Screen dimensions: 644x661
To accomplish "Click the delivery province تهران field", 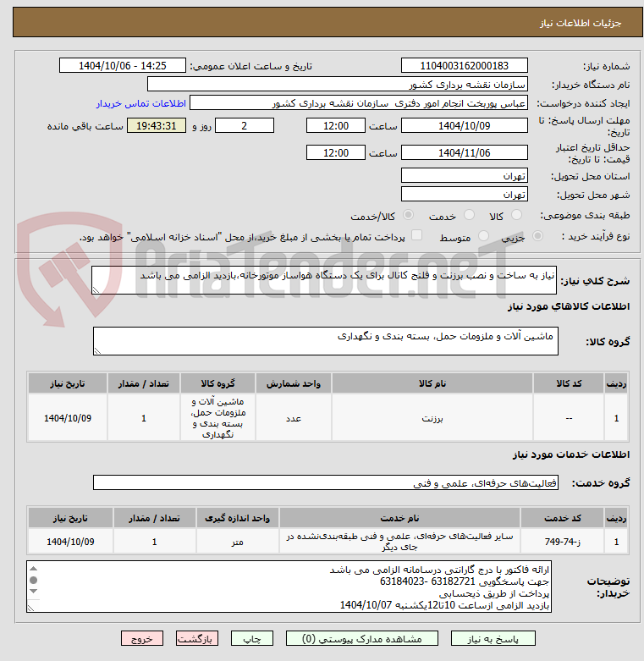I will click(x=464, y=176).
